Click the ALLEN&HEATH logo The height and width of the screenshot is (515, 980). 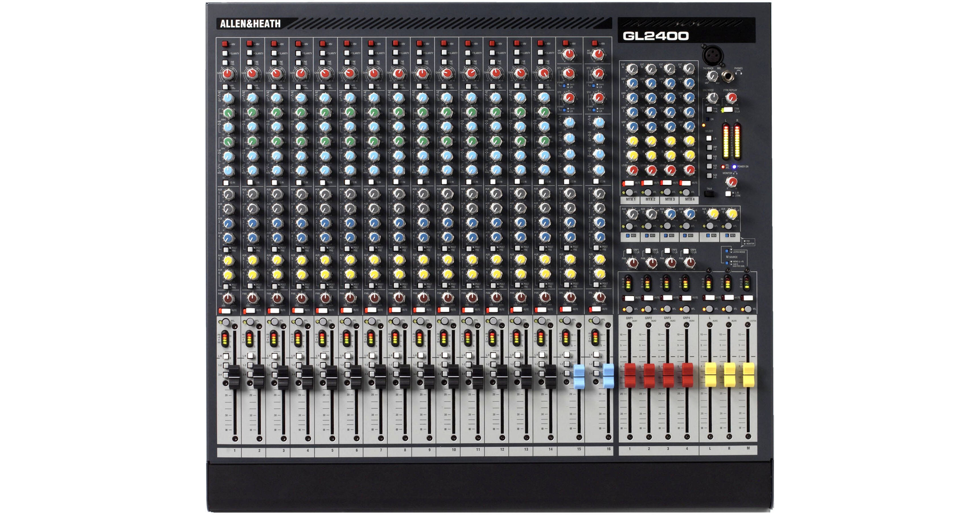coord(250,24)
